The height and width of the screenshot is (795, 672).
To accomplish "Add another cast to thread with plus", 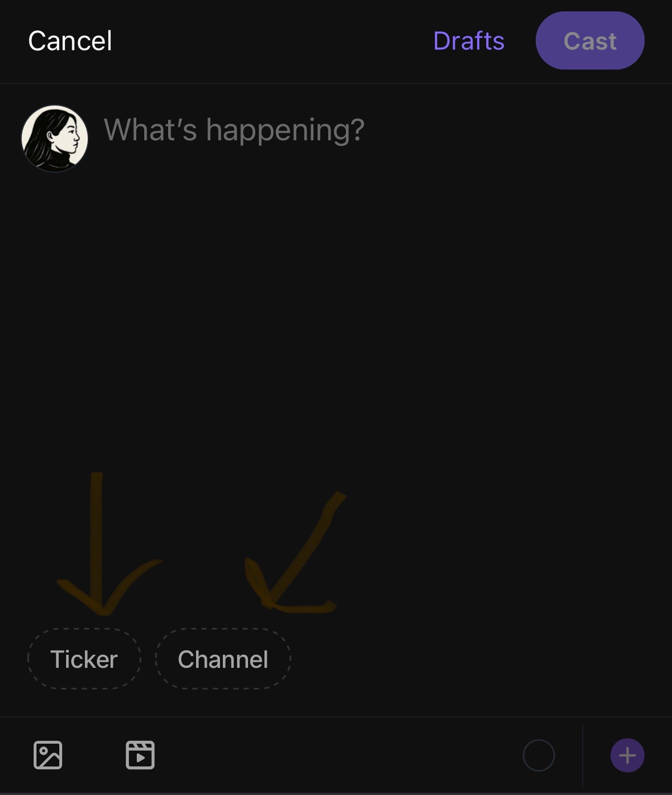I will point(627,755).
